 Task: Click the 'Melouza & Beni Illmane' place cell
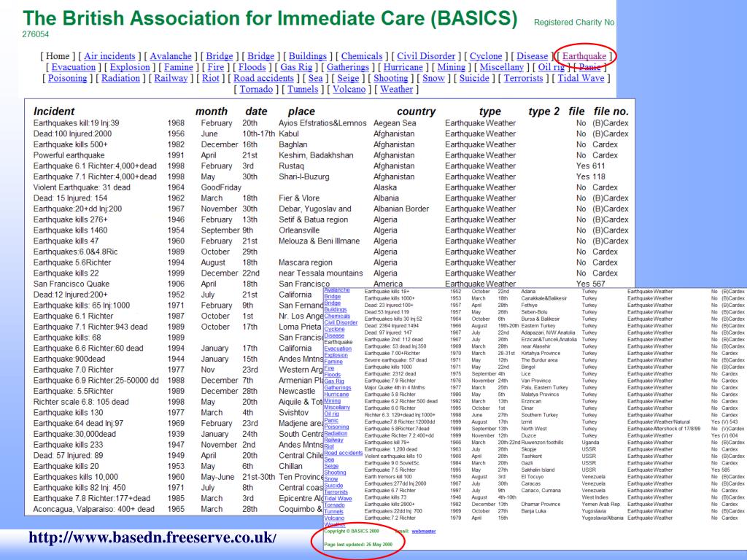320,241
